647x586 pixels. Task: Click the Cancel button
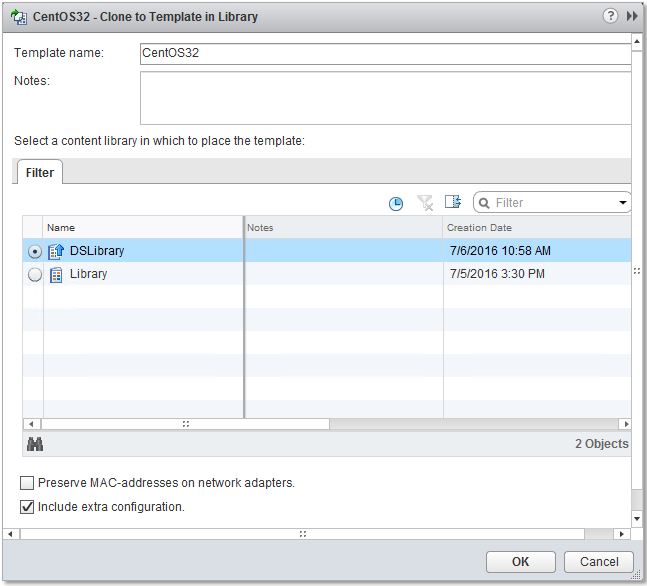pyautogui.click(x=599, y=562)
